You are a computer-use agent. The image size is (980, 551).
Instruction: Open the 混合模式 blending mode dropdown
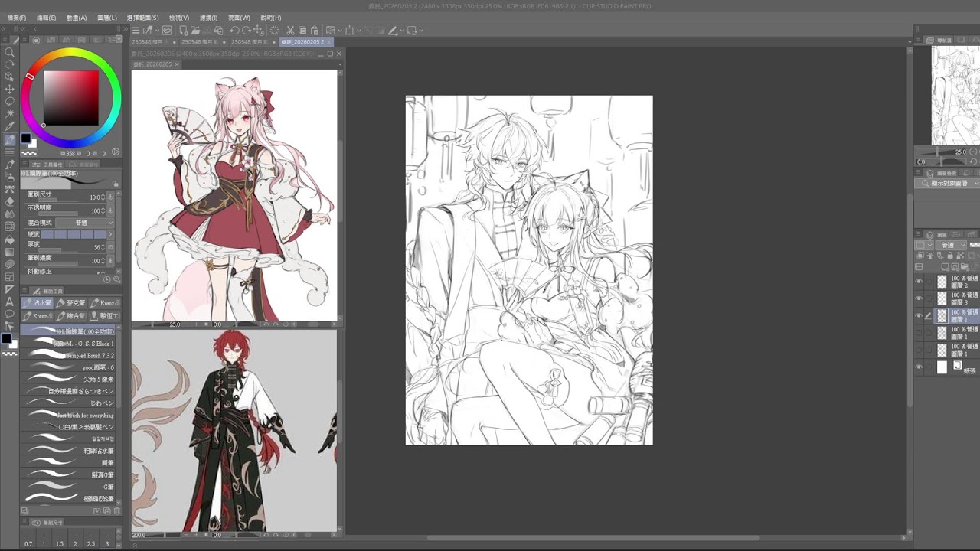tap(83, 223)
